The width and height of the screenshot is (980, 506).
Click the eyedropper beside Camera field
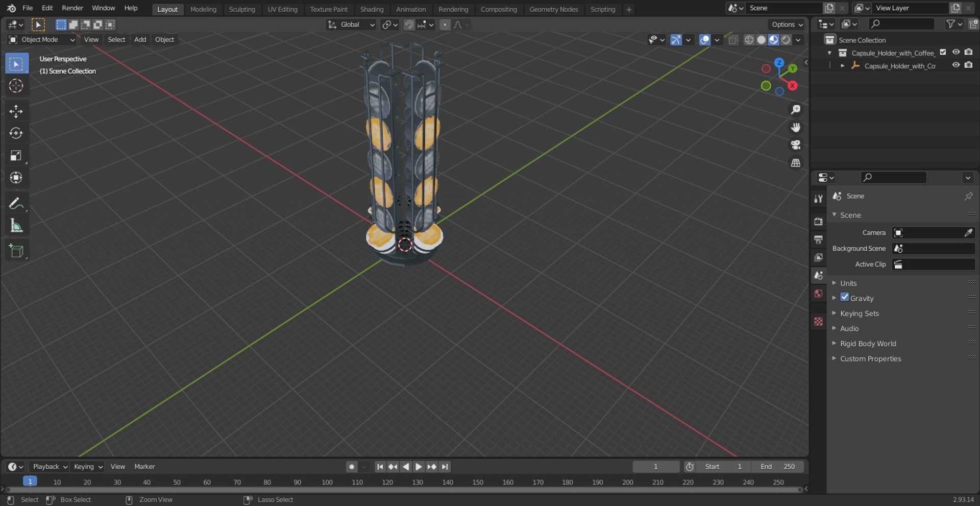pos(968,233)
